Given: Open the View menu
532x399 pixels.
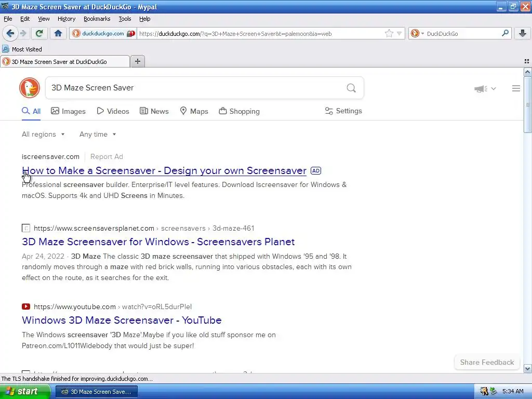Looking at the screenshot, I should point(44,19).
